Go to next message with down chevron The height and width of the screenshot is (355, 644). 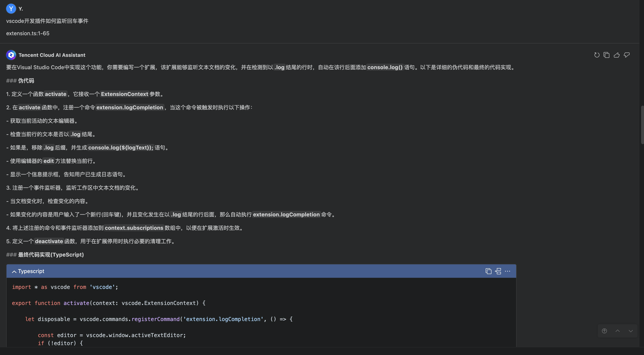click(631, 331)
